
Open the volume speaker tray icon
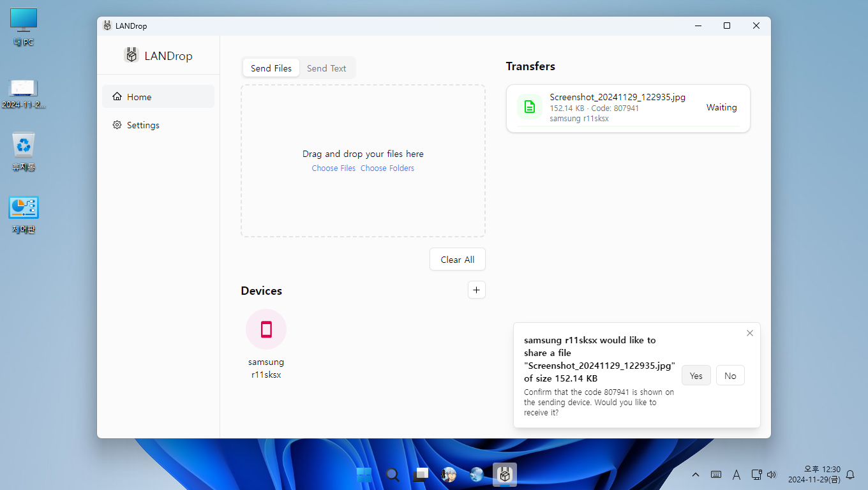[x=772, y=475]
